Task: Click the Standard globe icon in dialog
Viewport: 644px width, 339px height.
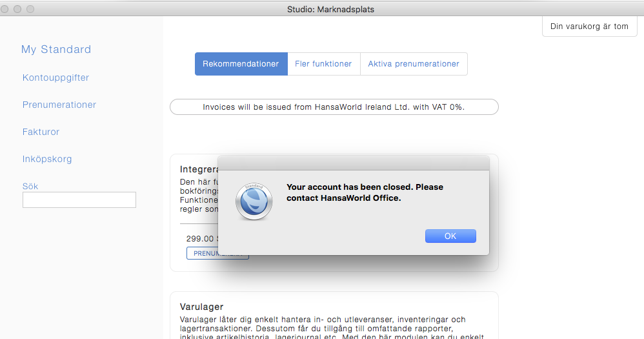Action: [254, 201]
